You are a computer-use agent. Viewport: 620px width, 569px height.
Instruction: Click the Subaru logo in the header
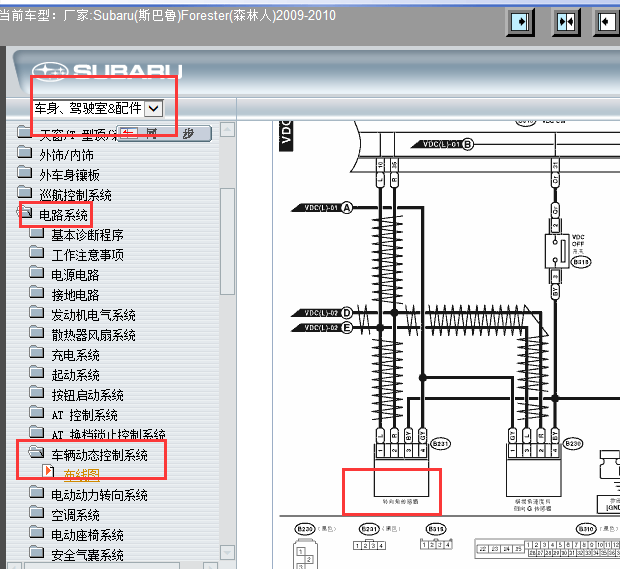107,72
